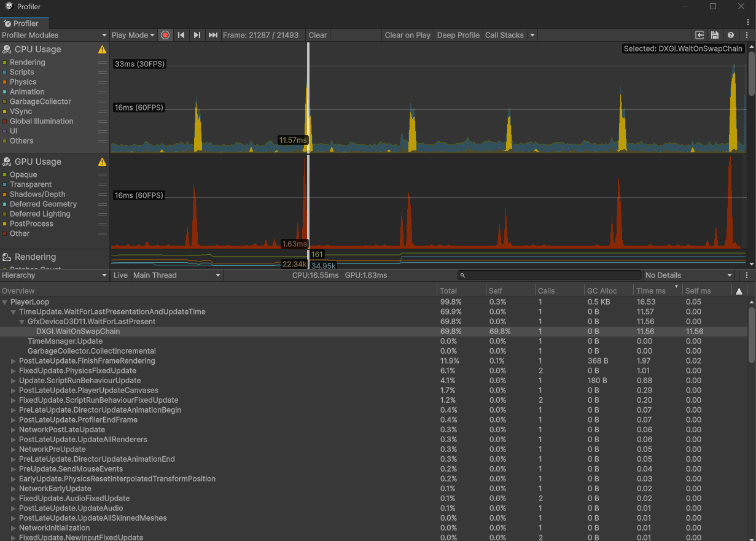Open the Main Thread dropdown
This screenshot has width=756, height=541.
pyautogui.click(x=177, y=275)
